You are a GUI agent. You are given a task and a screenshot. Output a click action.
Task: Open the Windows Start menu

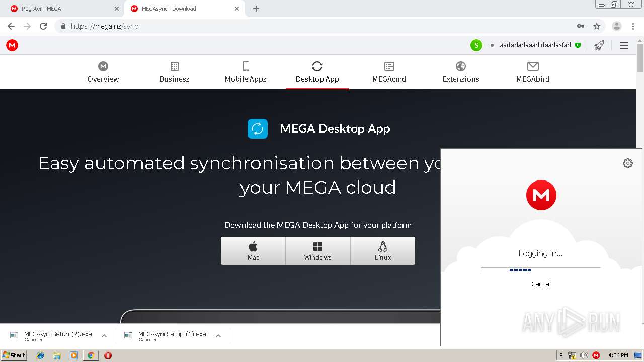pyautogui.click(x=14, y=355)
